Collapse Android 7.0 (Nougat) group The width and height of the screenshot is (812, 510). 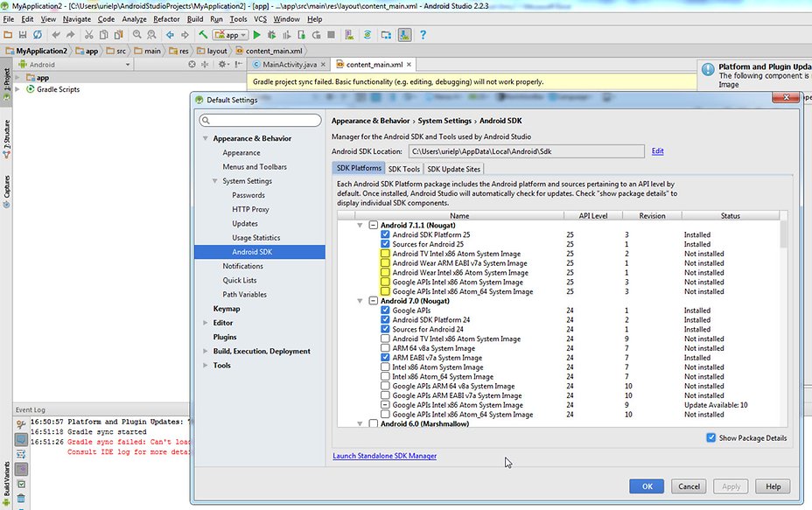click(x=360, y=301)
